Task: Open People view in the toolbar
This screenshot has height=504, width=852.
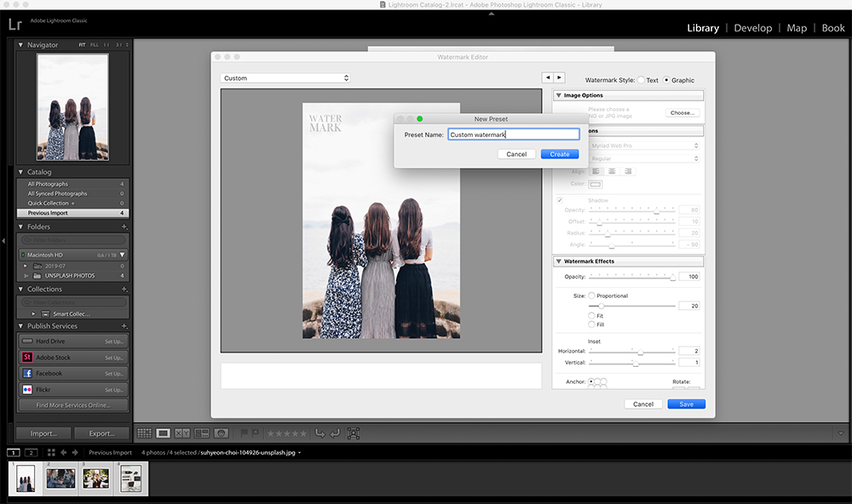Action: coord(221,433)
